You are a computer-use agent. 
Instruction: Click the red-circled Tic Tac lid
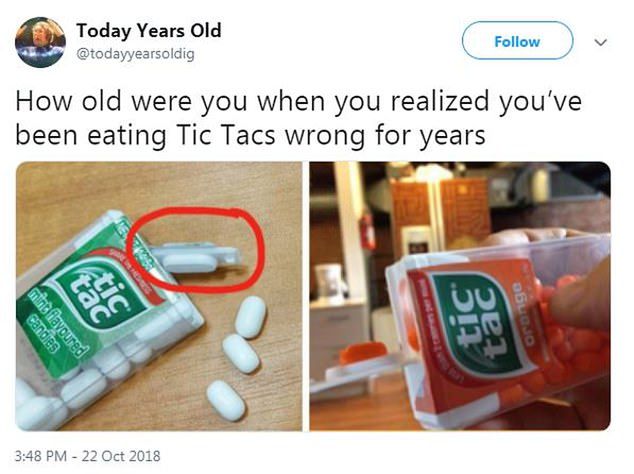coord(197,257)
